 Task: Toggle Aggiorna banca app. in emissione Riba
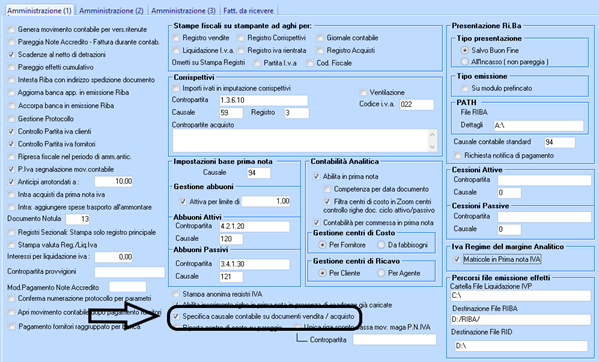[x=11, y=92]
